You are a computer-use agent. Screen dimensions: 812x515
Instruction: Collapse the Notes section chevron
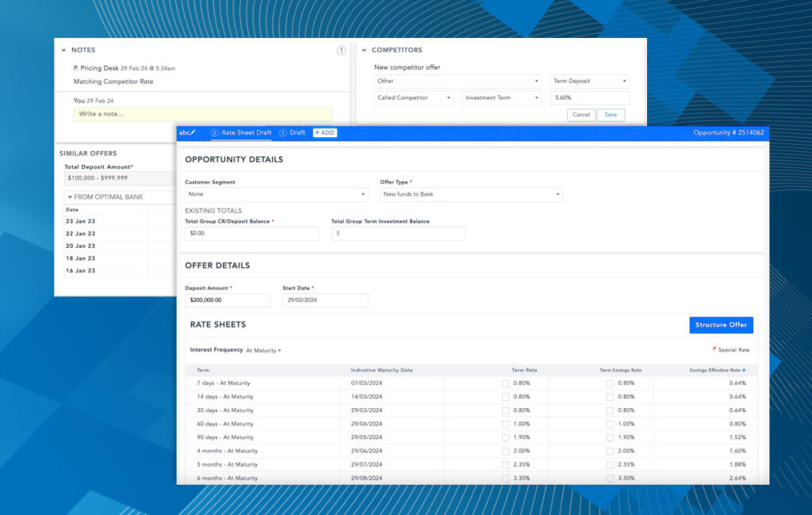(63, 50)
